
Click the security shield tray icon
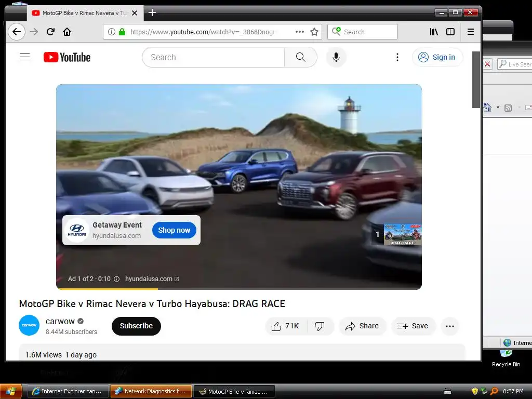pyautogui.click(x=475, y=391)
